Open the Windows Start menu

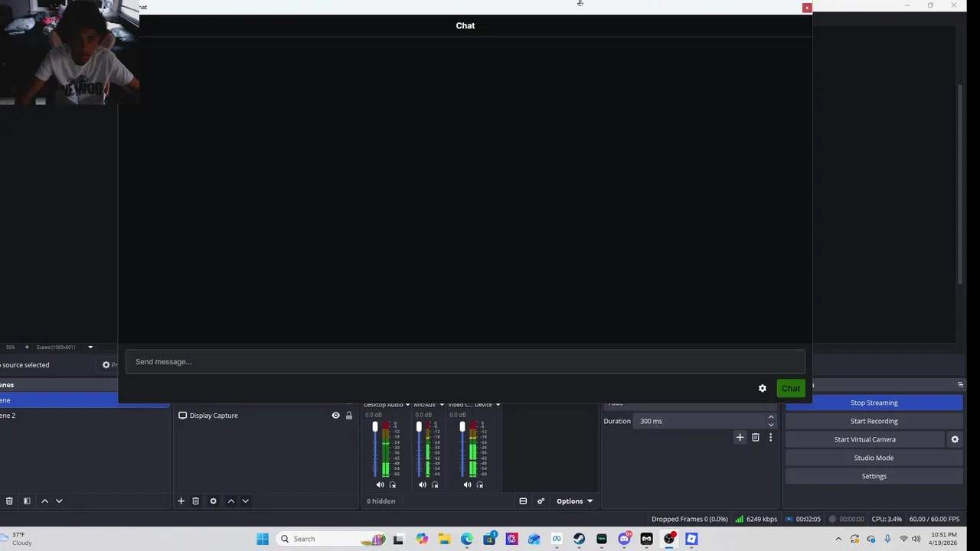click(x=263, y=539)
